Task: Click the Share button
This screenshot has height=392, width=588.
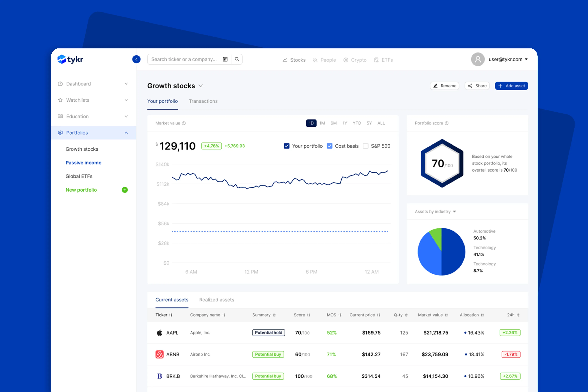Action: (477, 86)
